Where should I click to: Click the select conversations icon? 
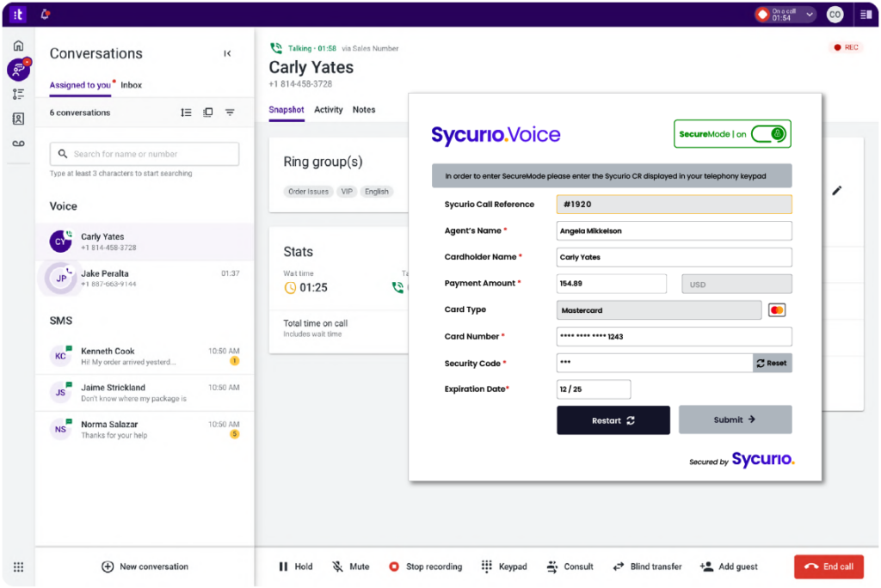pyautogui.click(x=208, y=113)
